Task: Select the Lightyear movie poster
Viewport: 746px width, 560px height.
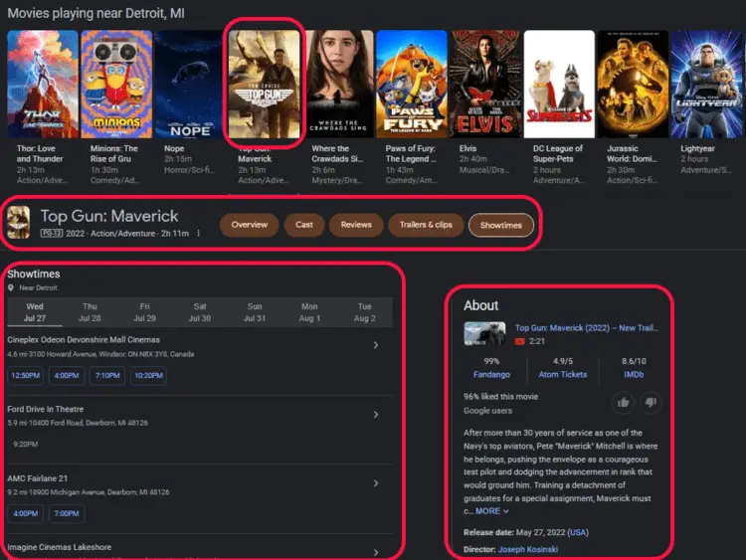Action: (707, 85)
